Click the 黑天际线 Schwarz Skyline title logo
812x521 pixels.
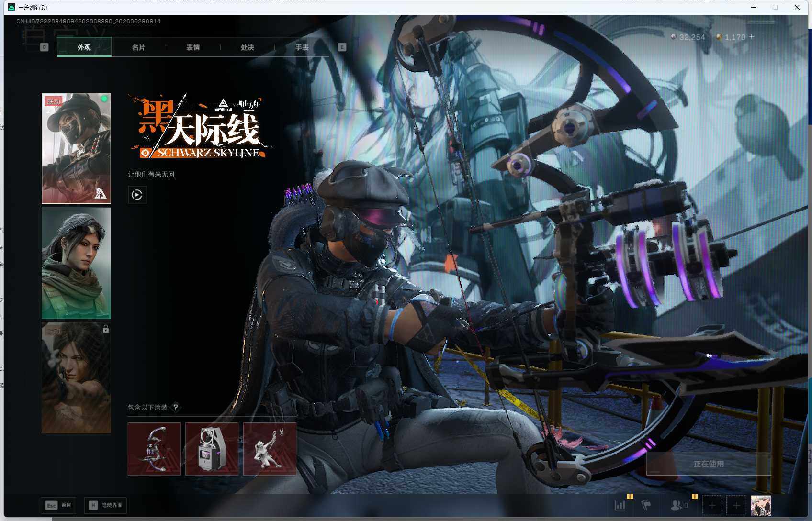tap(200, 127)
